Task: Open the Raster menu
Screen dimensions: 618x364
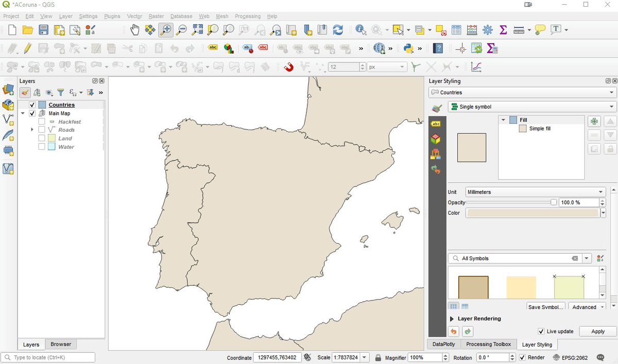Action: pos(157,16)
